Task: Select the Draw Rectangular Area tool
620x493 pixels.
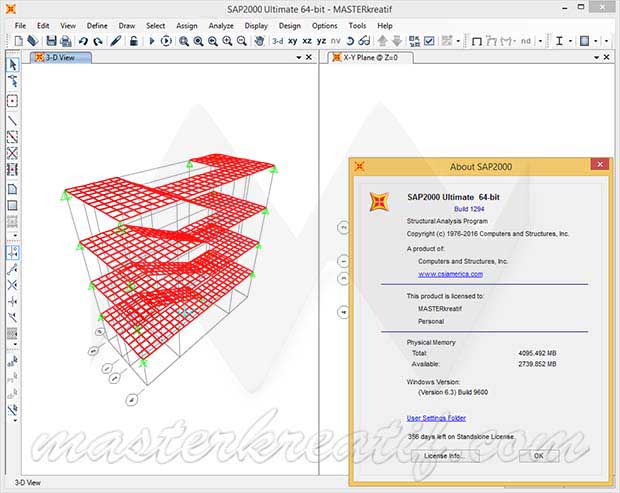Action: (x=13, y=205)
